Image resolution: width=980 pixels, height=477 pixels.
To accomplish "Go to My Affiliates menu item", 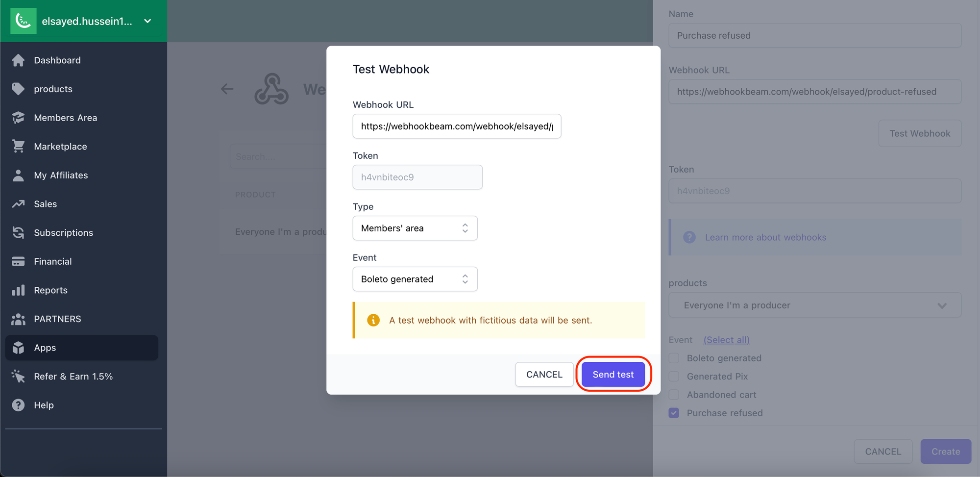I will coord(61,175).
